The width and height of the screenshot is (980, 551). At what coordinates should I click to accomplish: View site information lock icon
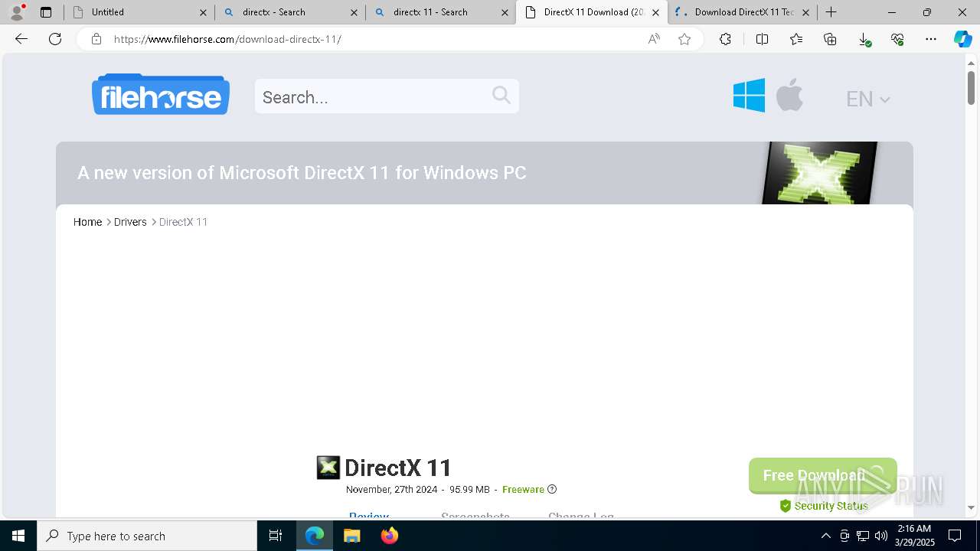click(x=96, y=39)
